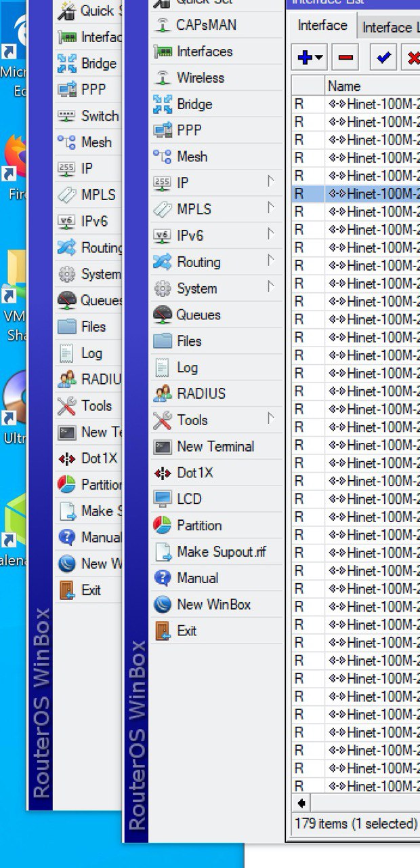Click the Tools icon in front WinBox menu

tap(163, 420)
